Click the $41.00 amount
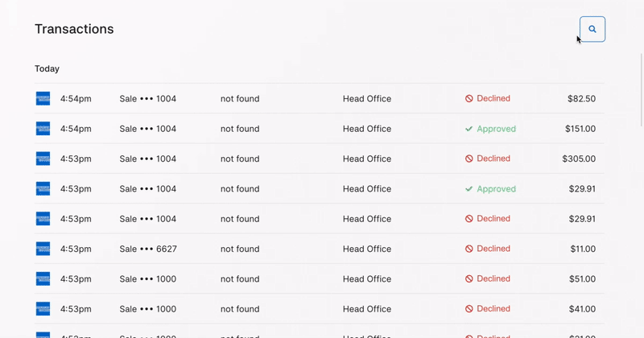 click(x=582, y=309)
